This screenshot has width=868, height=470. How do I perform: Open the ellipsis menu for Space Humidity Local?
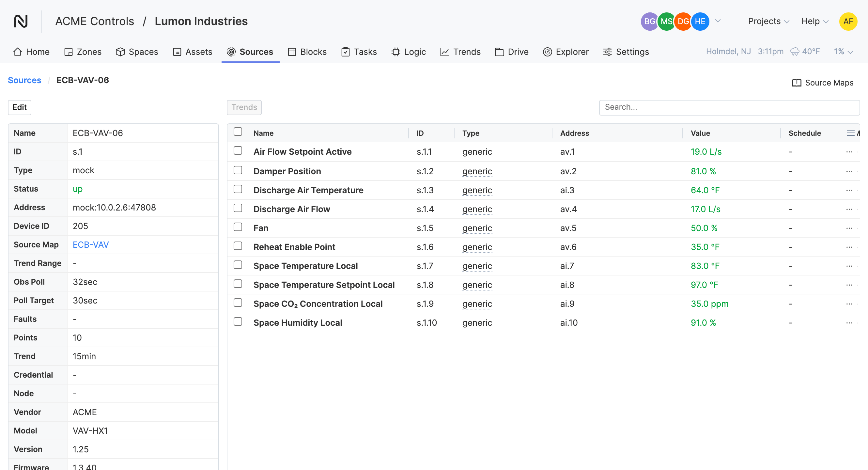[x=849, y=323]
